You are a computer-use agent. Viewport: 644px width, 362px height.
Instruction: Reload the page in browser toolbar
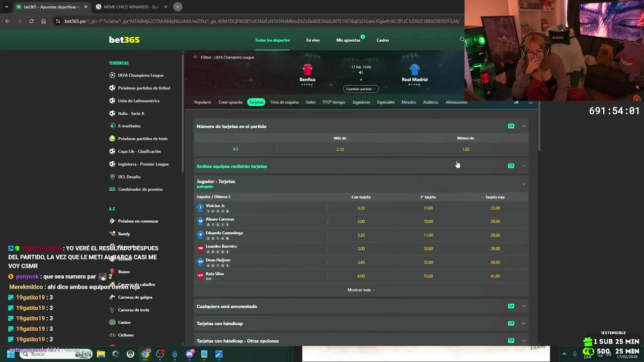pyautogui.click(x=31, y=21)
